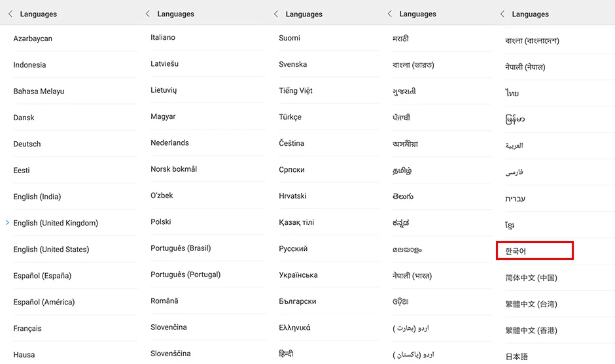Choose Português (Brasil)

(x=208, y=248)
